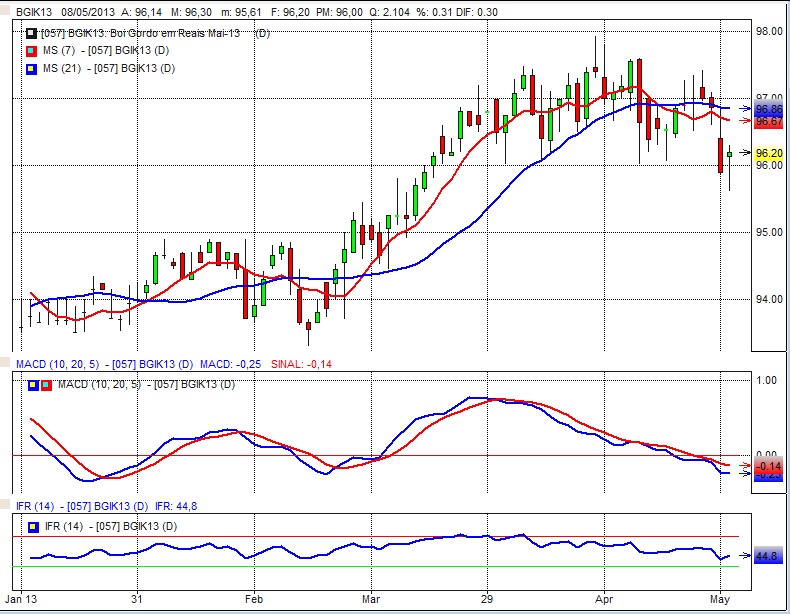Click the red arrow beside 96.67

[743, 120]
